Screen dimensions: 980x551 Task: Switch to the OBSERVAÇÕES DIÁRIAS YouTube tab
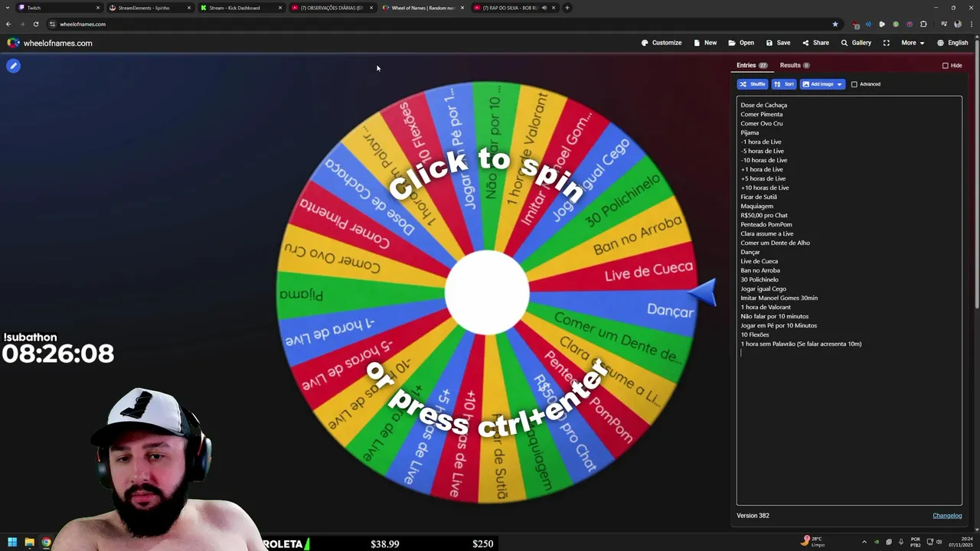[x=332, y=8]
